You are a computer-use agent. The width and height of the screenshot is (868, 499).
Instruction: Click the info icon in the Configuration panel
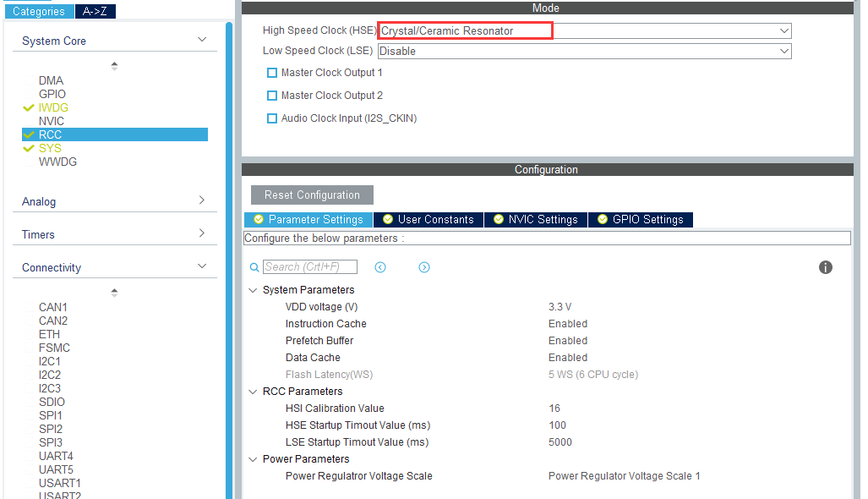(826, 266)
